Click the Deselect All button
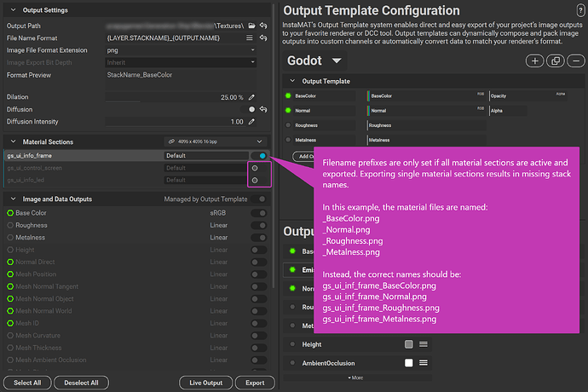588x392 pixels. pos(81,383)
